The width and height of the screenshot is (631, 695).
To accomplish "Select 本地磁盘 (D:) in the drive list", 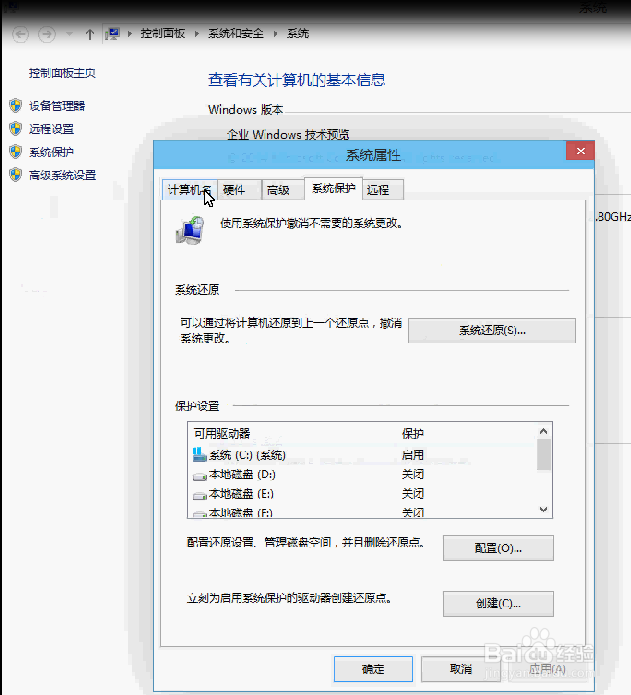I will tap(363, 475).
